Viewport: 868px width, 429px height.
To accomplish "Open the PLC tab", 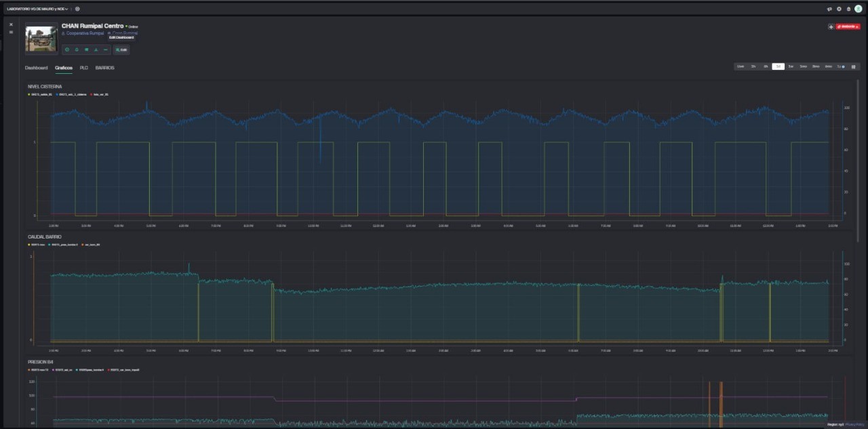I will point(84,68).
